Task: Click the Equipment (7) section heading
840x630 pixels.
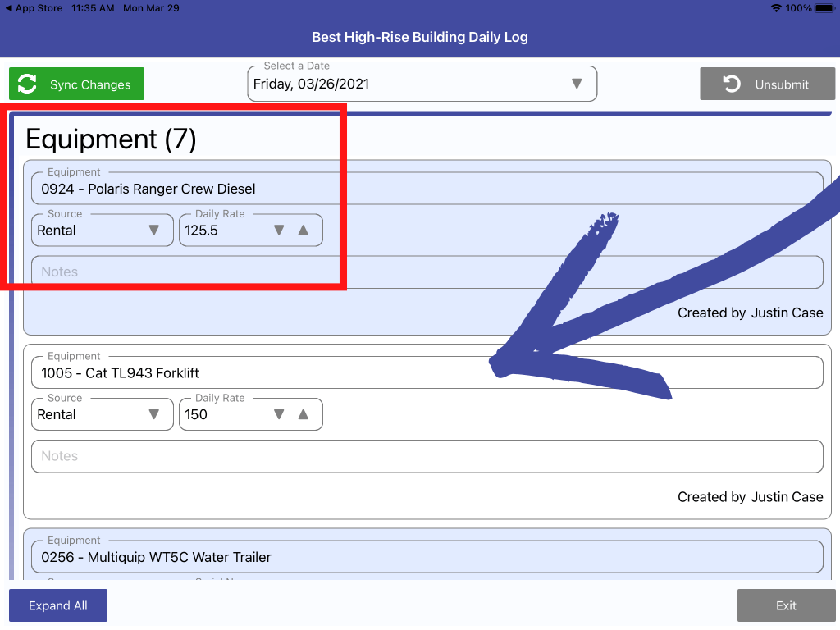Action: 111,139
